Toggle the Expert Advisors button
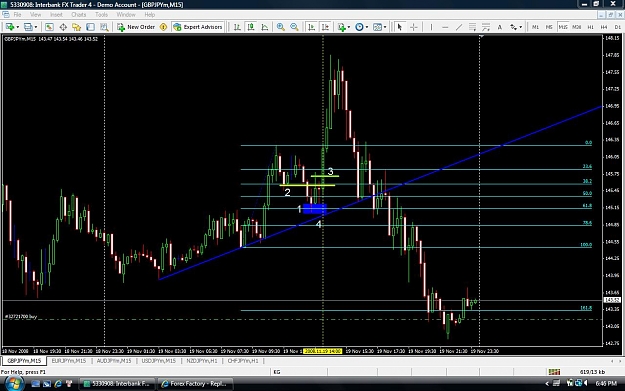625x391 pixels. point(198,27)
